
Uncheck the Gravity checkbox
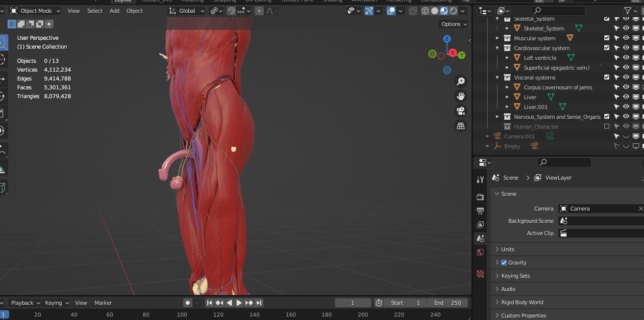click(504, 263)
